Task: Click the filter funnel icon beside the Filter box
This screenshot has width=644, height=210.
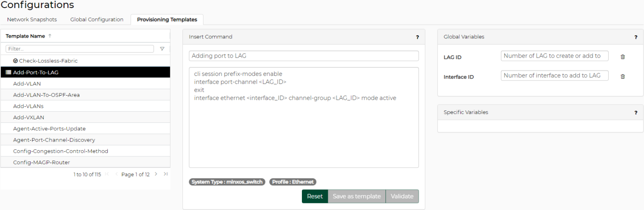Action: tap(162, 49)
